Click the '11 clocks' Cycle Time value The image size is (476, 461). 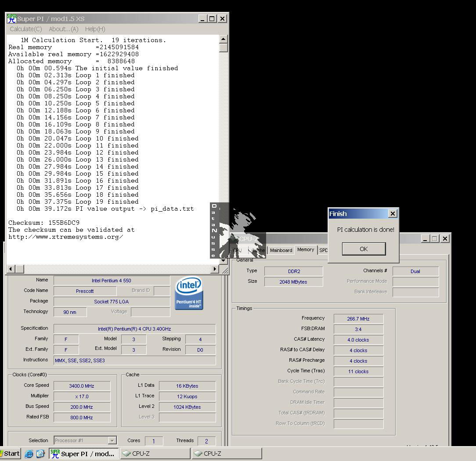(x=358, y=371)
